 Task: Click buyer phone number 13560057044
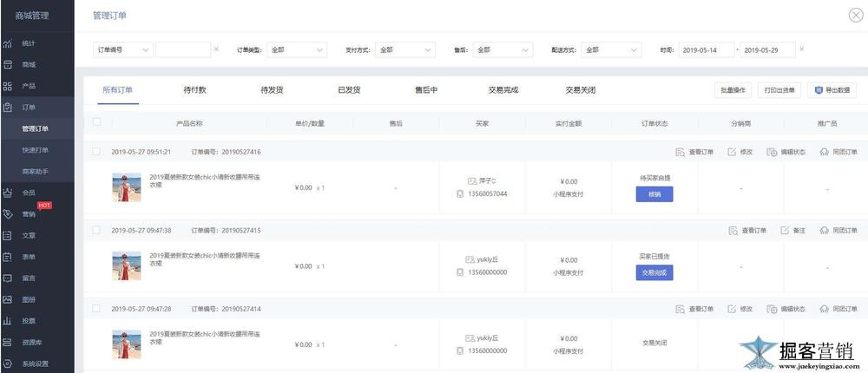(x=487, y=193)
